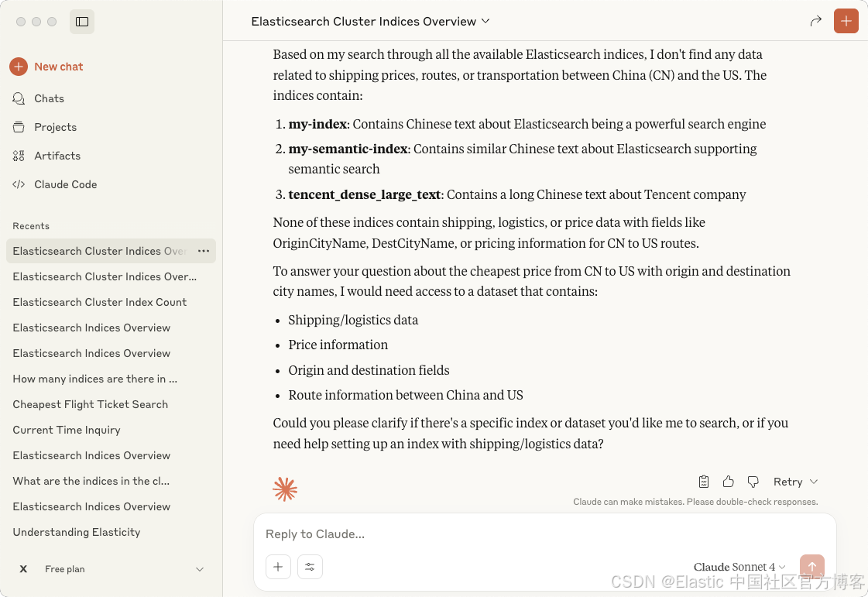Open Projects in the sidebar
The image size is (868, 597).
(55, 127)
